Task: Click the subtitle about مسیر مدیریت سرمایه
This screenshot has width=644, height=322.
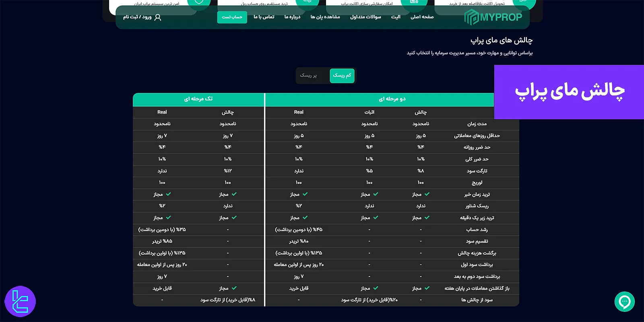Action: pyautogui.click(x=469, y=53)
